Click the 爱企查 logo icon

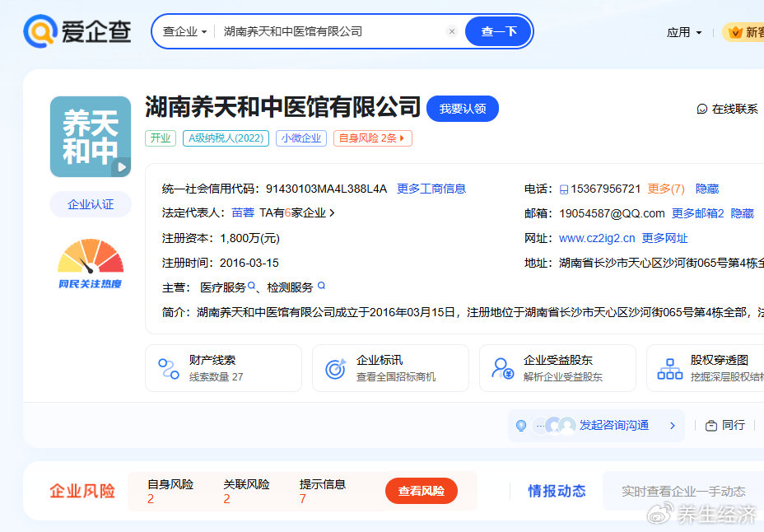(39, 31)
